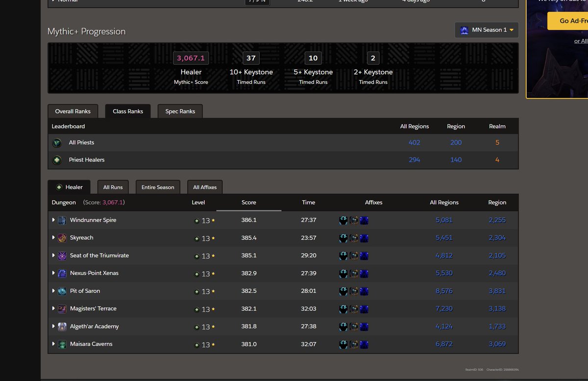Screen dimensions: 588x381
Task: Expand the Algeth'ar Academy row
Action: click(x=53, y=326)
